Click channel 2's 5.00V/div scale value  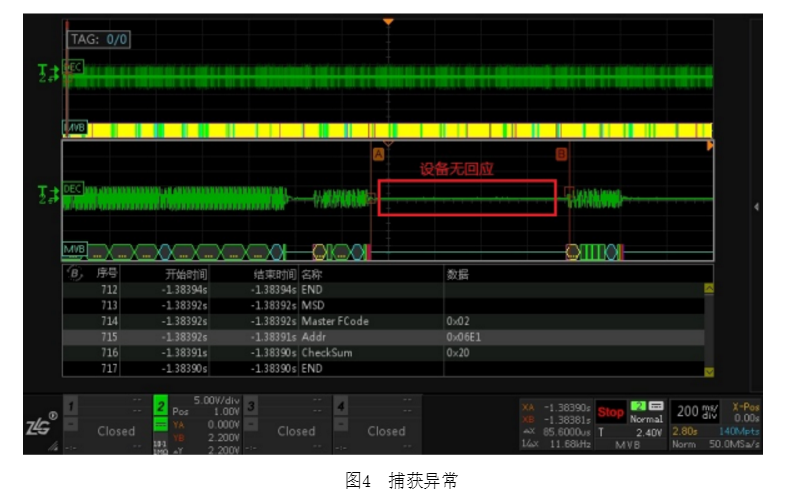pyautogui.click(x=217, y=400)
